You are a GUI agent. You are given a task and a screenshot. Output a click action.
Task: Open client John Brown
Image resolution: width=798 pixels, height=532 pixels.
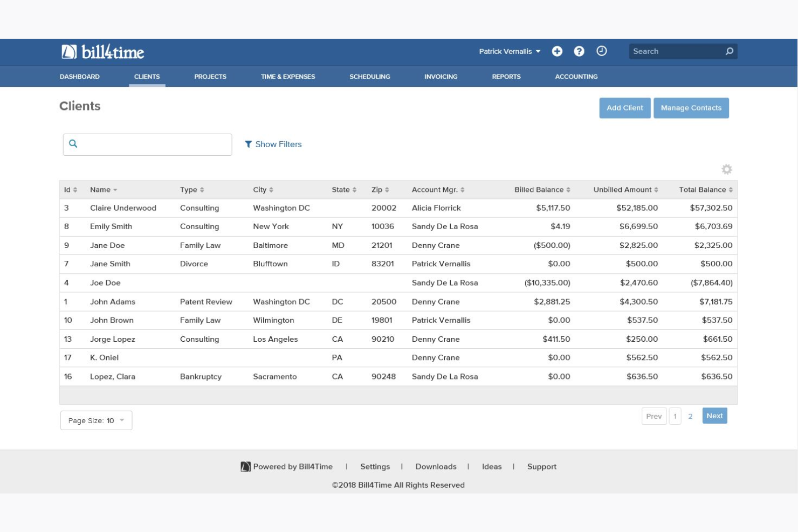coord(112,320)
